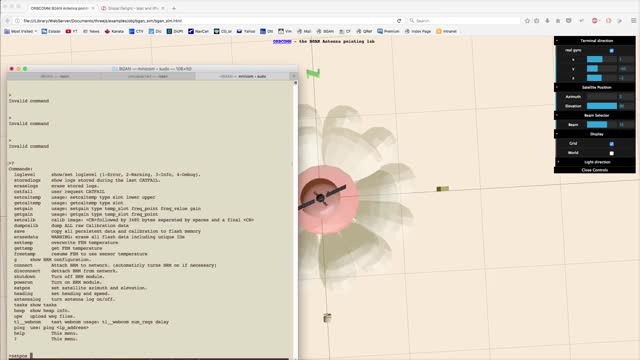Switch to the second browser tab
The image size is (640, 360).
[x=133, y=8]
